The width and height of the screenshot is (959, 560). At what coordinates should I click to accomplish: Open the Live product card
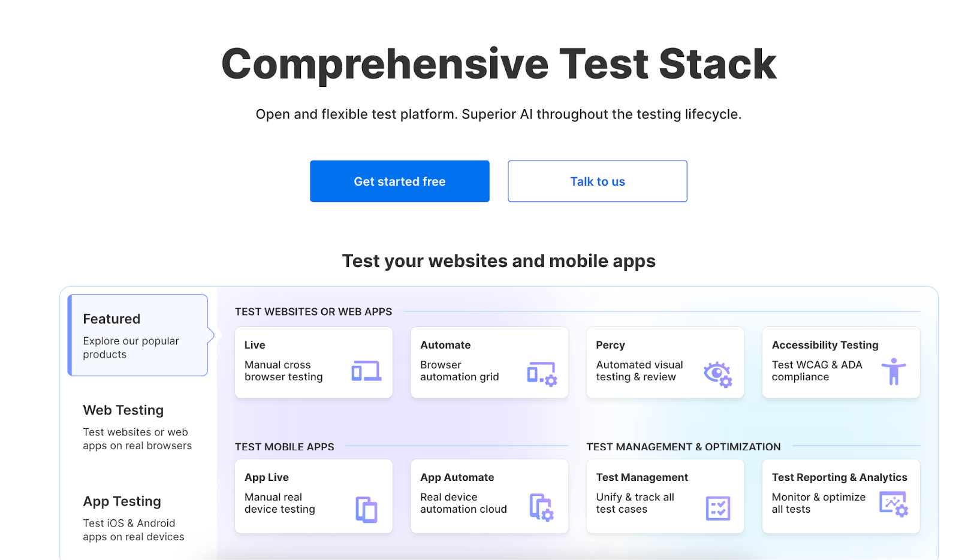[313, 361]
